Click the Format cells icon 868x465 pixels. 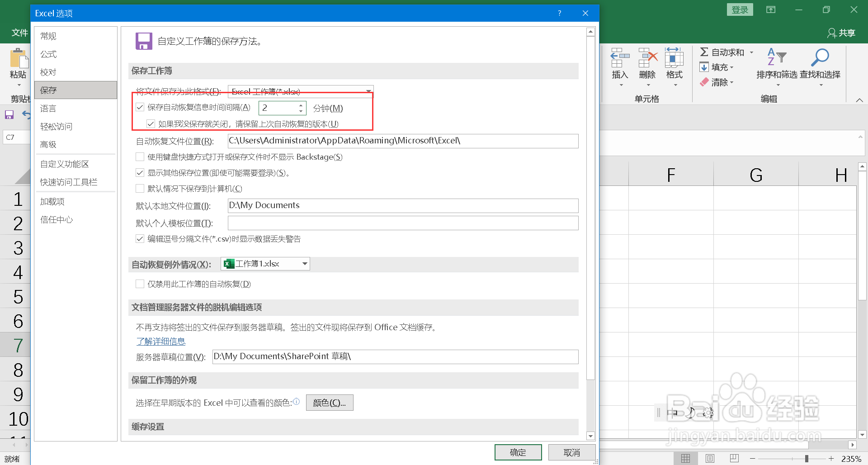pos(674,58)
